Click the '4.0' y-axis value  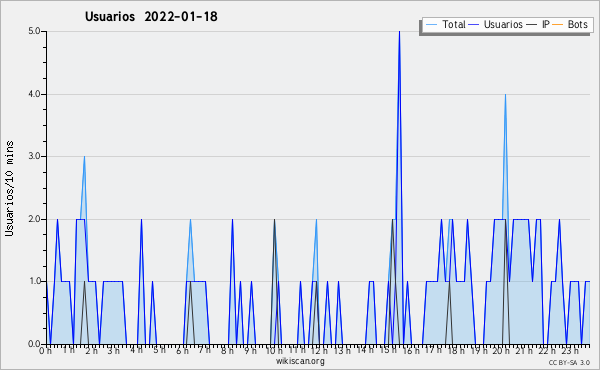click(x=34, y=94)
